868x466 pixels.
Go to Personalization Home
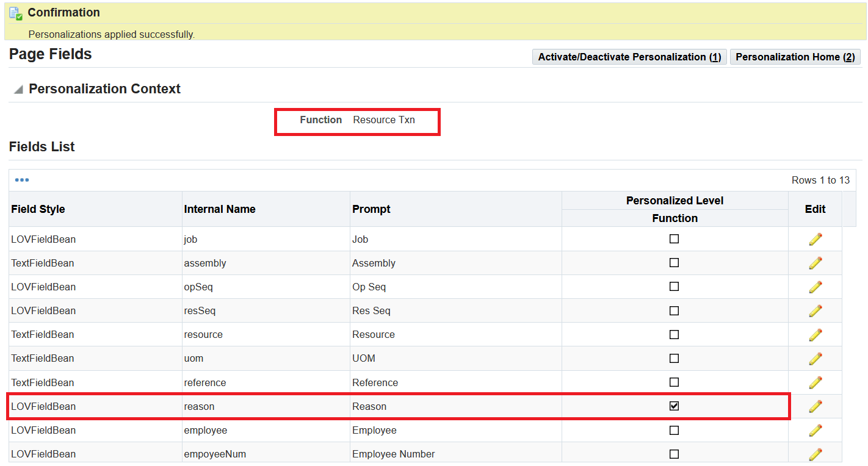click(x=795, y=57)
